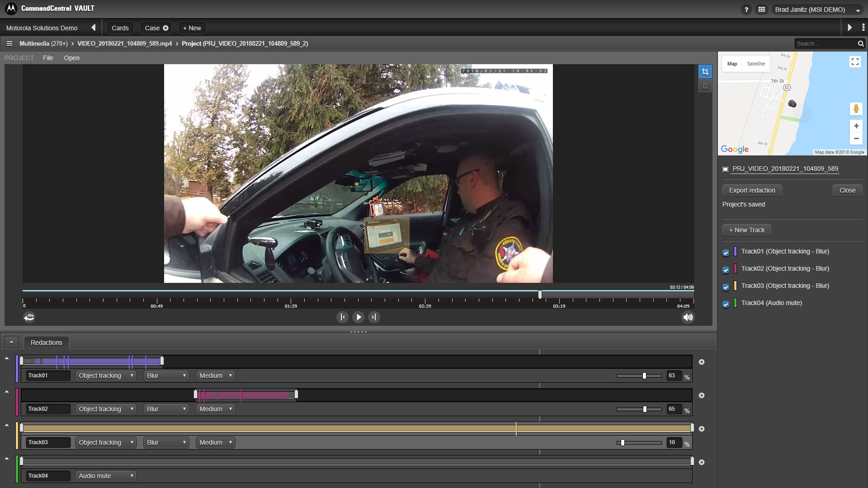The image size is (868, 488).
Task: Open Track02 Medium size dropdown
Action: click(215, 409)
